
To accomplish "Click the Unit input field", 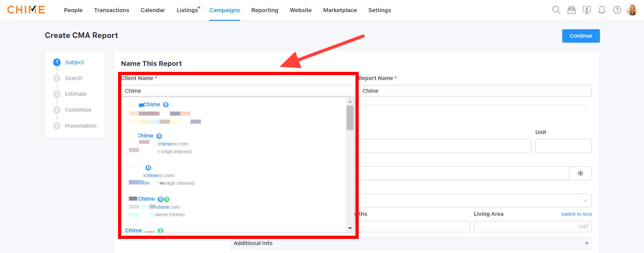I will pyautogui.click(x=563, y=146).
